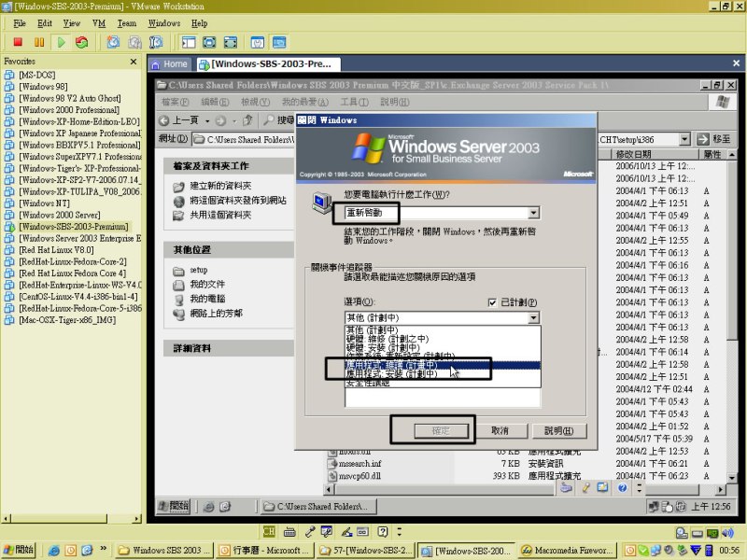Screen dimensions: 747x560
Task: Open the Explorer address bar dropdown
Action: [684, 139]
